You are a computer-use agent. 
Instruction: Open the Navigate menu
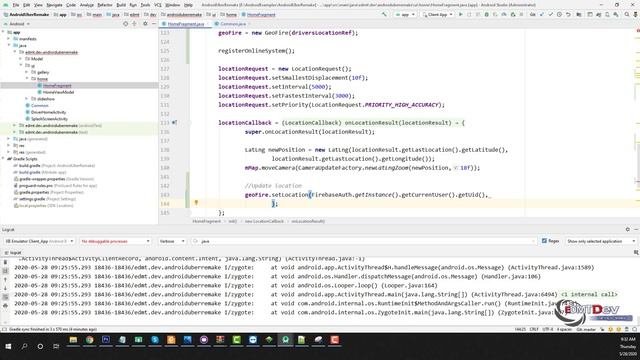54,5
